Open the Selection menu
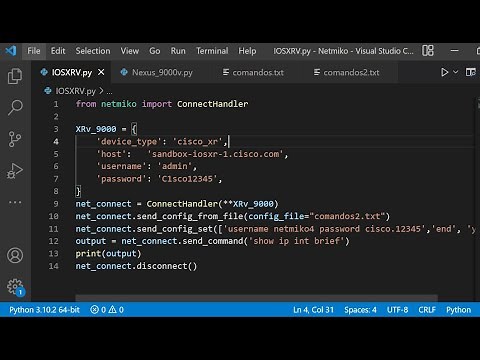The image size is (480, 360). click(93, 51)
